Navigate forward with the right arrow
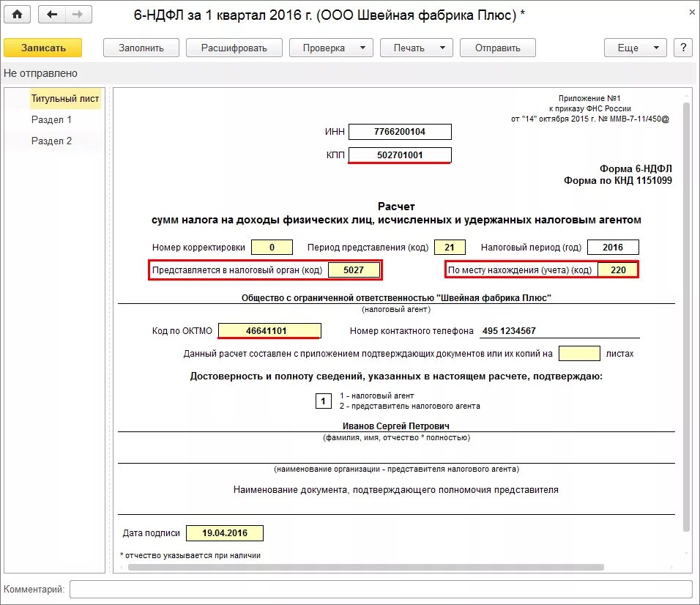 [78, 15]
